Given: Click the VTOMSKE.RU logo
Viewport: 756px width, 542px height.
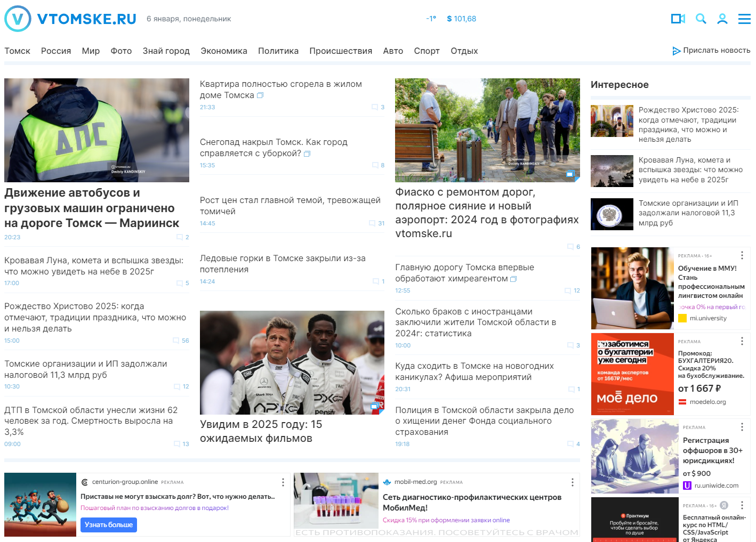Looking at the screenshot, I should click(x=70, y=19).
